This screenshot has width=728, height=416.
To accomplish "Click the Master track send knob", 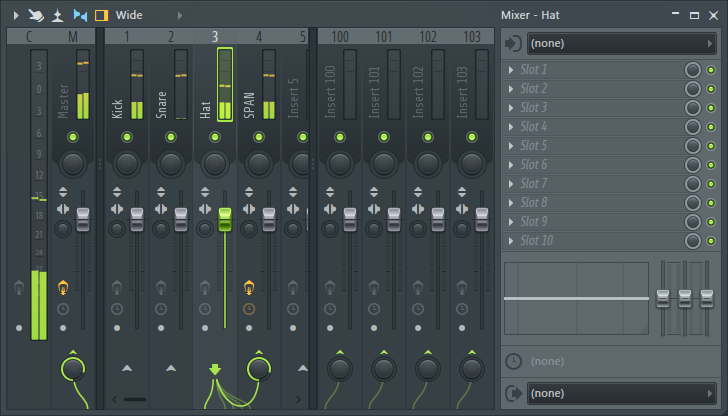I will [73, 369].
